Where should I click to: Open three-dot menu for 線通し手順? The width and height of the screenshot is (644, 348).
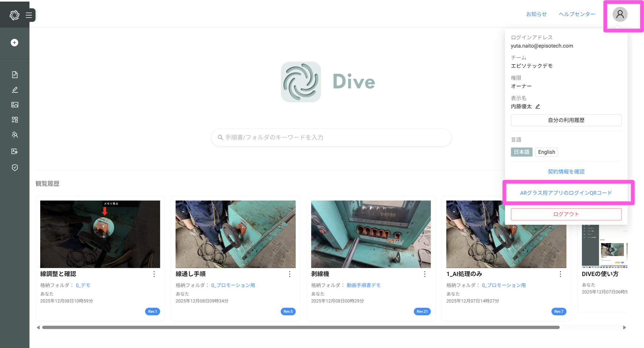[x=289, y=274]
